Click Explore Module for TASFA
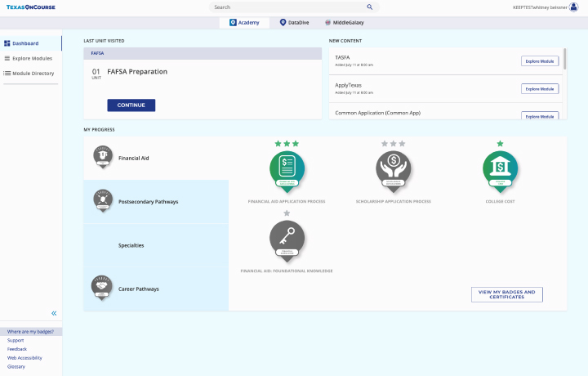 click(x=539, y=61)
